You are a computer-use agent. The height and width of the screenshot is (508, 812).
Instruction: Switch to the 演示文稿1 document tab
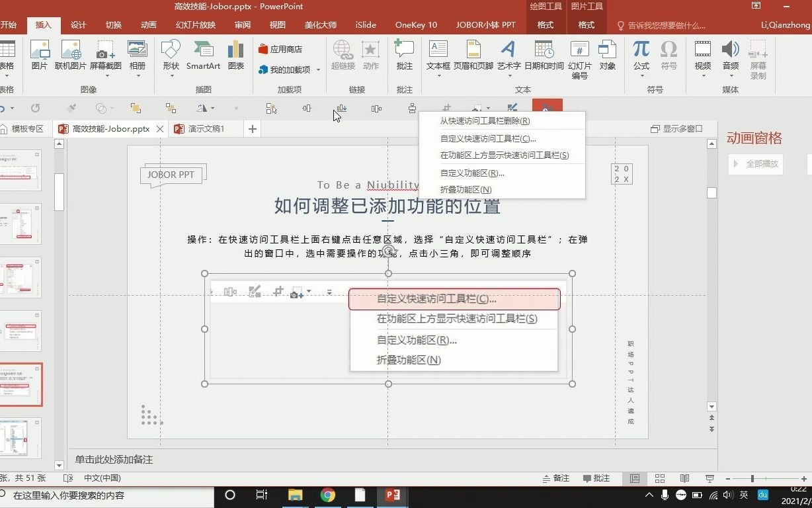pos(205,128)
